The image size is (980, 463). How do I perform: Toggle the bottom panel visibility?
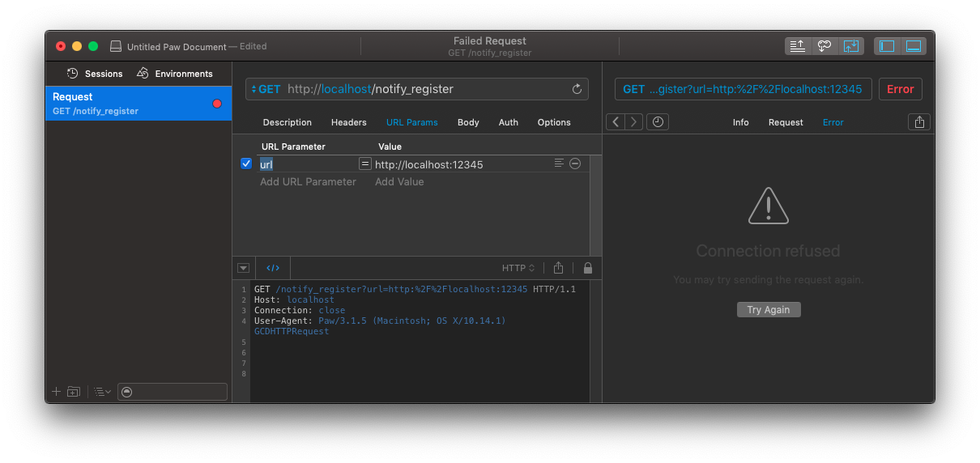[x=914, y=46]
